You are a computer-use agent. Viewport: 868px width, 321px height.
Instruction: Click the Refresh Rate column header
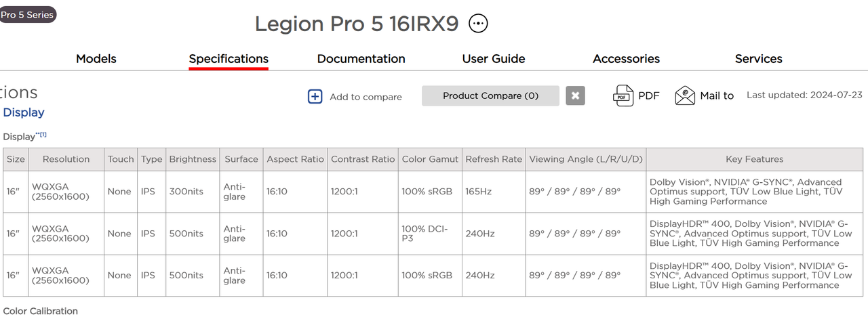point(494,159)
